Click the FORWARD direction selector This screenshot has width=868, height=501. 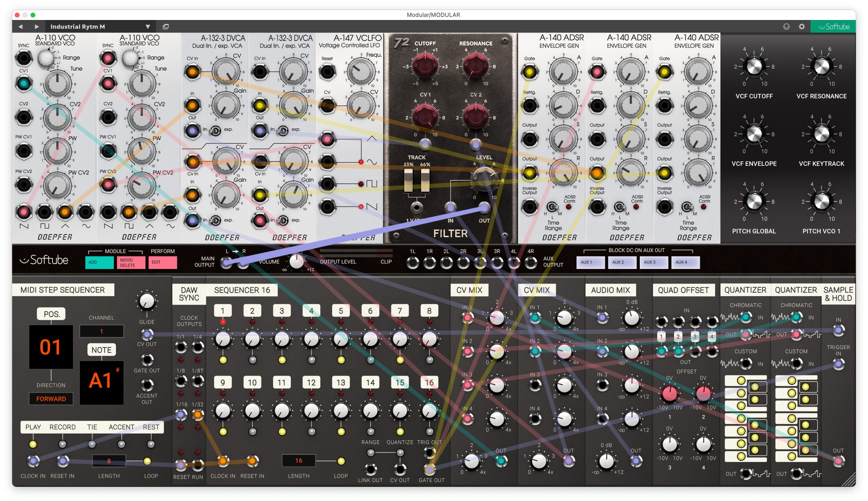51,399
